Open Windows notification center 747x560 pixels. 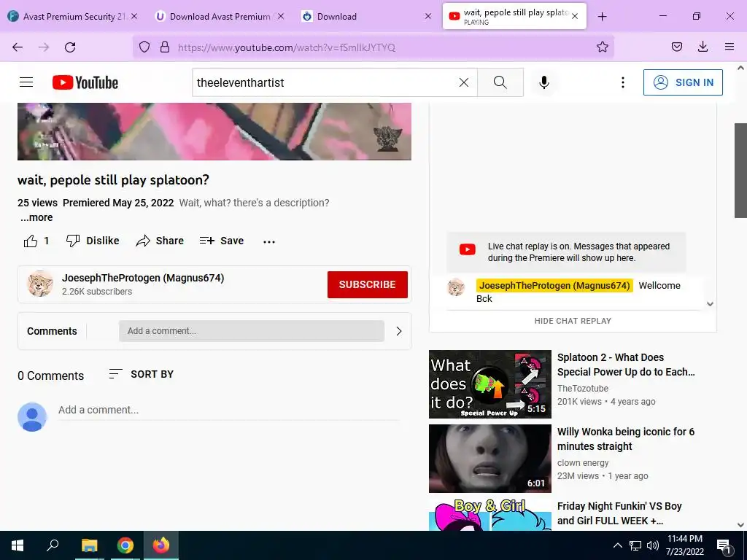pyautogui.click(x=724, y=547)
